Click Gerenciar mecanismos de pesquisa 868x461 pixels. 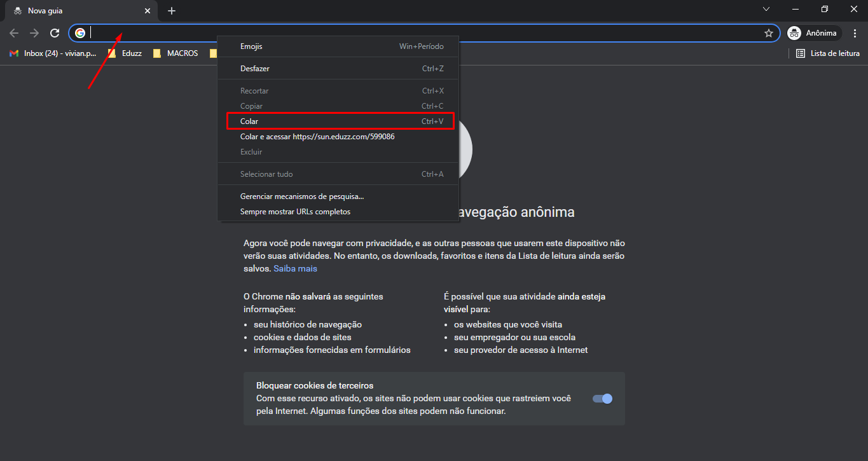tap(302, 196)
